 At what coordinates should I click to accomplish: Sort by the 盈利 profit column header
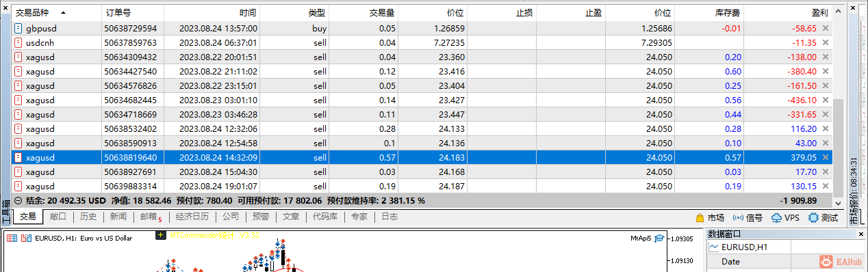click(x=788, y=12)
